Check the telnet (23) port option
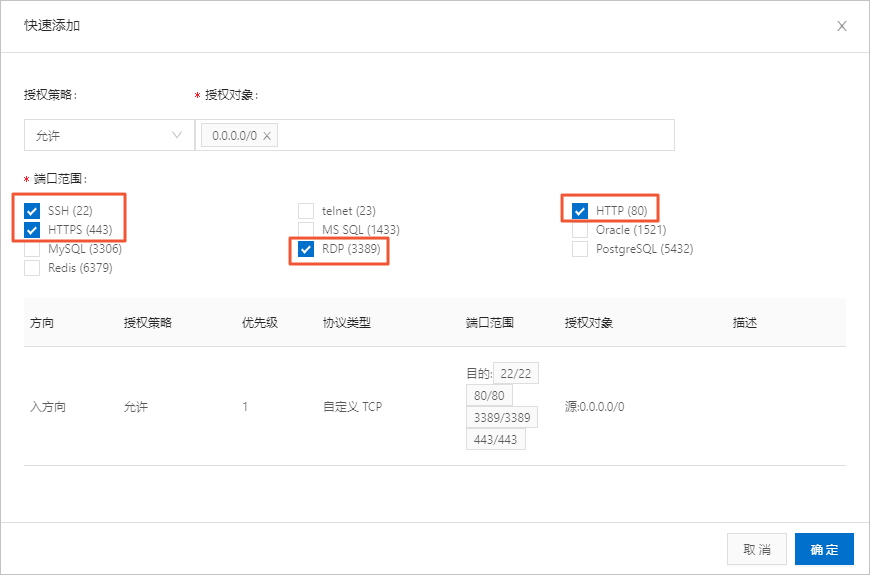This screenshot has height=575, width=870. pos(306,211)
